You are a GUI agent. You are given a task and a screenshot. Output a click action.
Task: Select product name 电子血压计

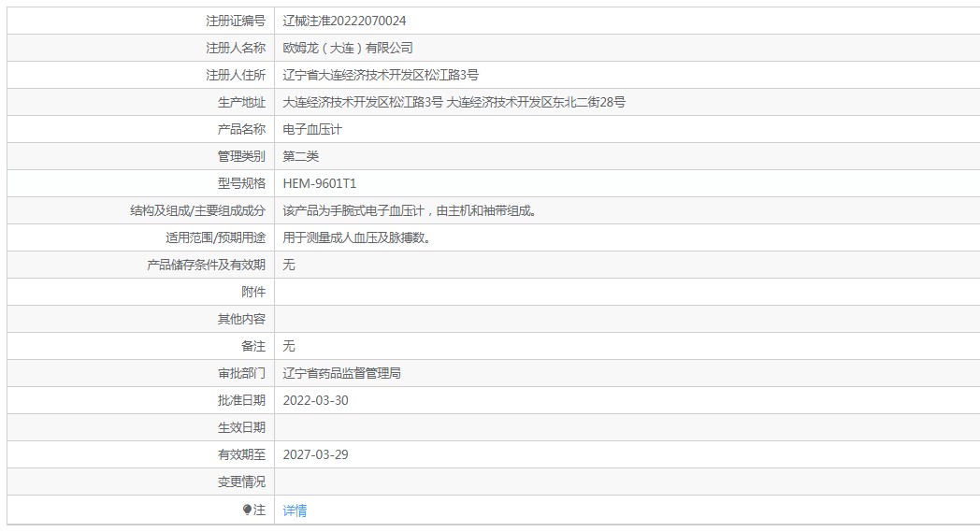(x=312, y=129)
